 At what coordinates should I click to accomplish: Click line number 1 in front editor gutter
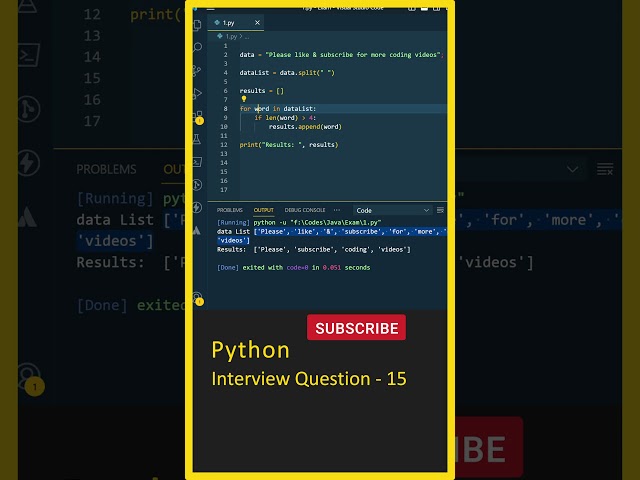click(x=225, y=46)
